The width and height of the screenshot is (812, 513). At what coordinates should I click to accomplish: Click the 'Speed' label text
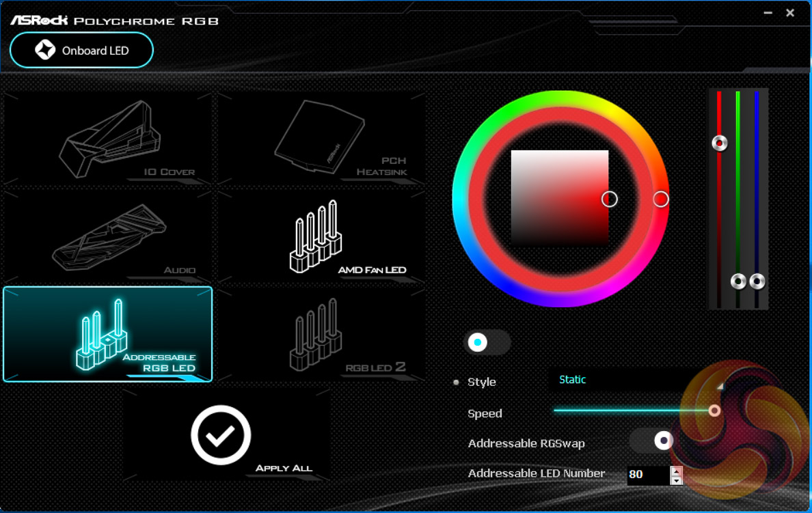485,413
